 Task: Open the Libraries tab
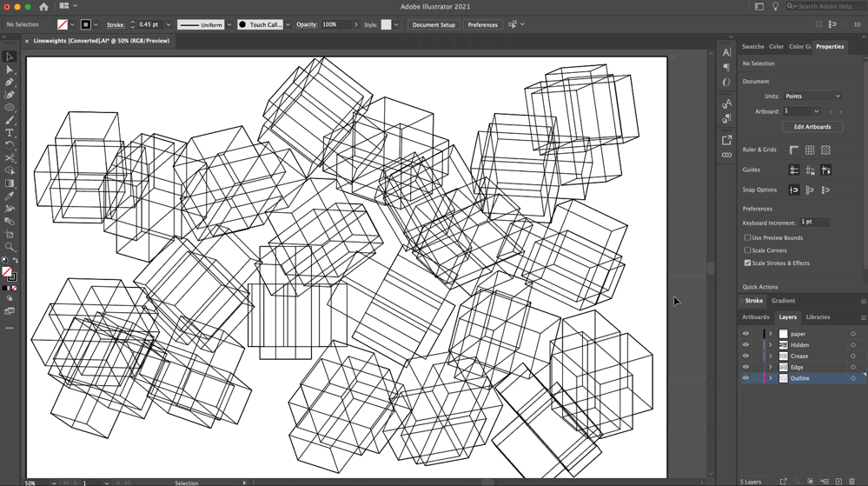pos(818,317)
